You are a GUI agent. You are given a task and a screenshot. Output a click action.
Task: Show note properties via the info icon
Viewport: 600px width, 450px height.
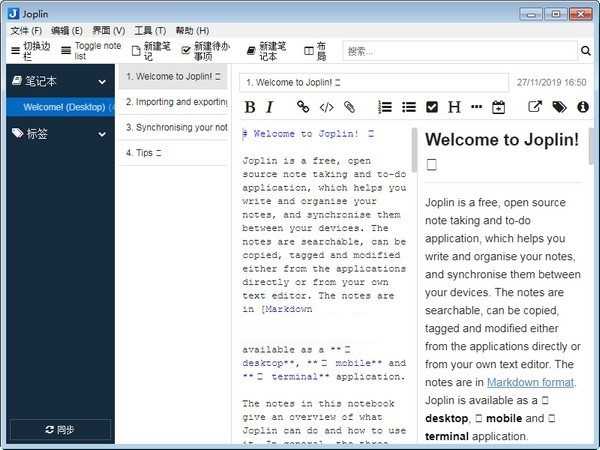point(582,107)
